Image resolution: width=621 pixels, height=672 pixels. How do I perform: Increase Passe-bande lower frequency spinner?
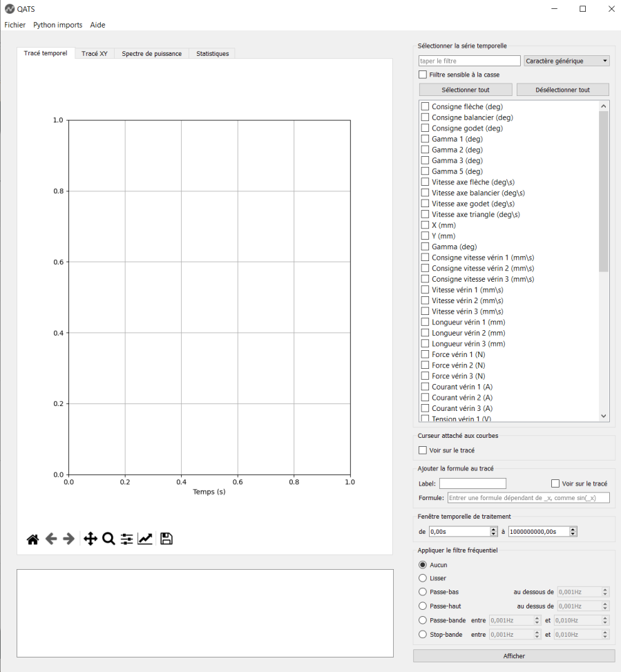click(537, 618)
